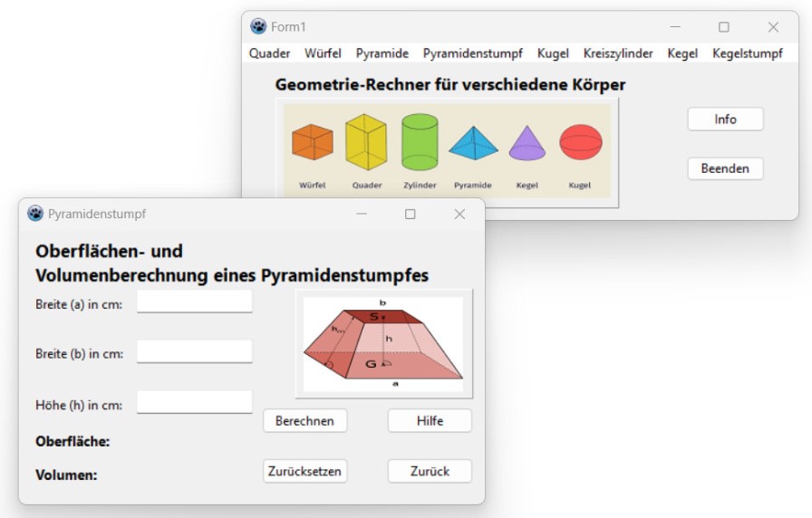Viewport: 812px width, 518px height.
Task: Click the 'Breite (a) in cm:' label
Action: pyautogui.click(x=79, y=304)
